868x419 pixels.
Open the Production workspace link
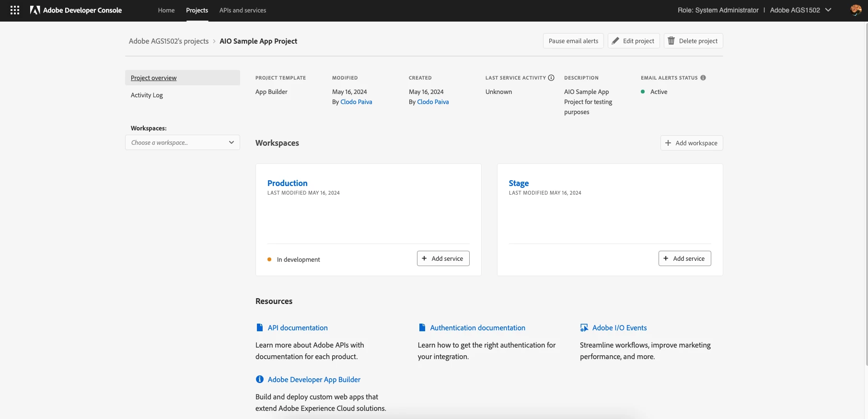pyautogui.click(x=288, y=183)
